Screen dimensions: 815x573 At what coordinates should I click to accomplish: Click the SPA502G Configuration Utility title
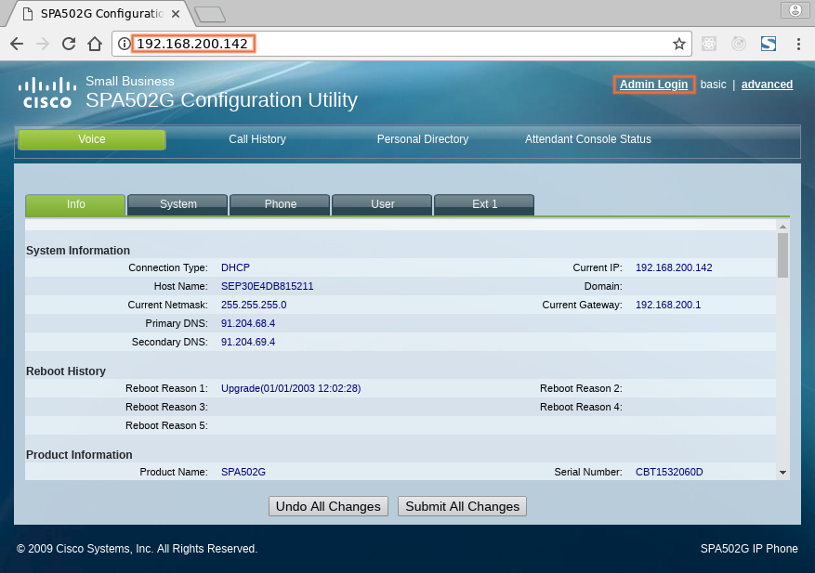(221, 100)
